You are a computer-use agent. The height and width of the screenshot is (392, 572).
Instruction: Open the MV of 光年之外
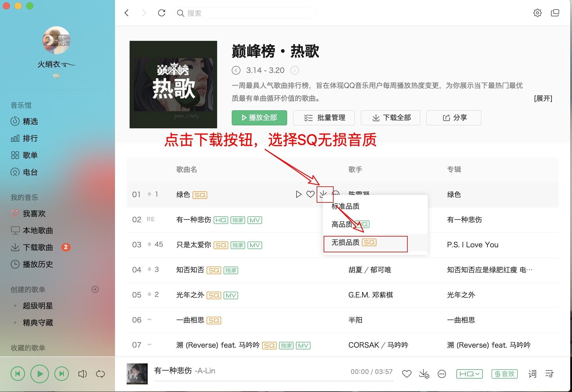click(x=231, y=295)
